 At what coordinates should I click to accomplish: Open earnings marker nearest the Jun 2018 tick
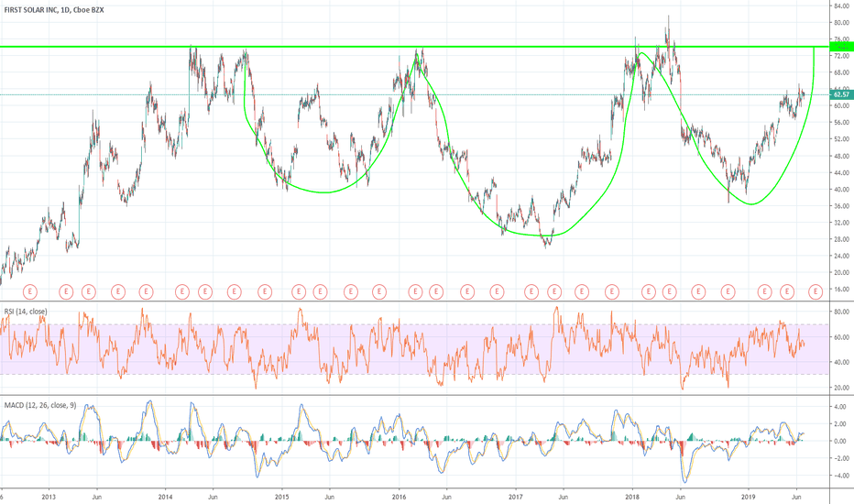click(x=670, y=292)
